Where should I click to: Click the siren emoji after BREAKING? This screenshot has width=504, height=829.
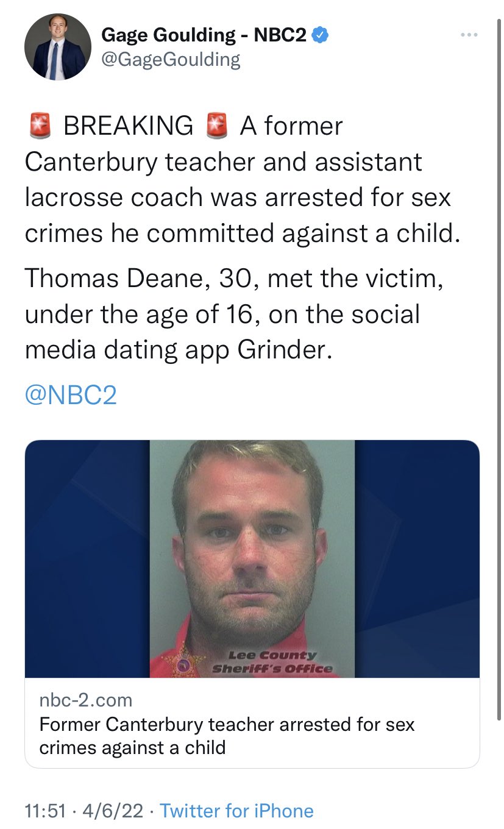pos(216,126)
